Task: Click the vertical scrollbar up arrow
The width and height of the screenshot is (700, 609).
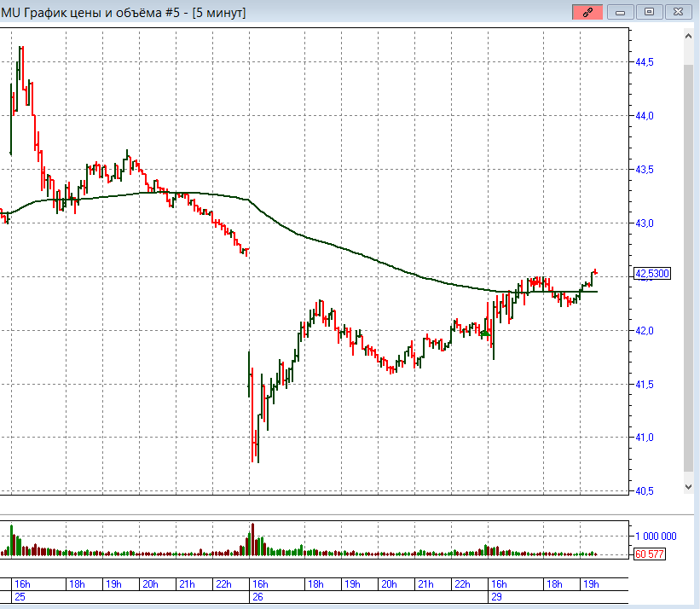Action: coord(689,37)
